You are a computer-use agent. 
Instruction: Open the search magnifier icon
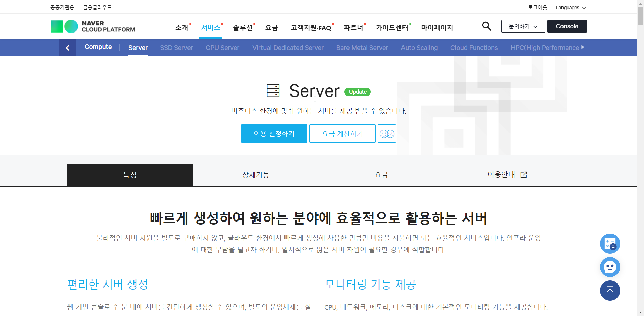click(x=486, y=26)
